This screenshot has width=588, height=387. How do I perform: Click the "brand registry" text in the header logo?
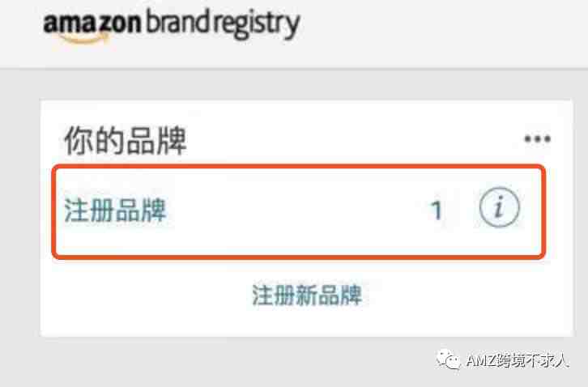(x=223, y=25)
